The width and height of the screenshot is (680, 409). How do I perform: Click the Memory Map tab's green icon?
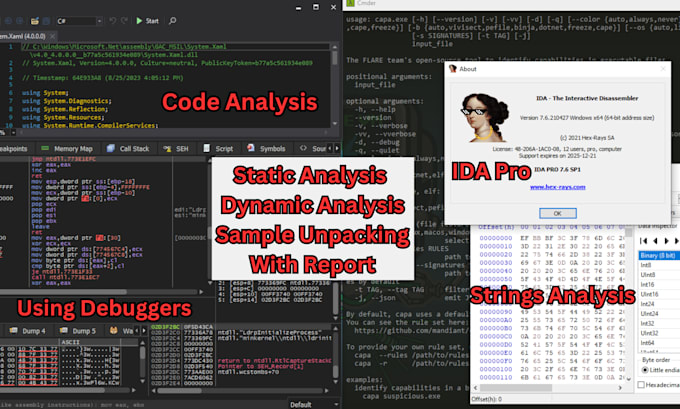45,148
